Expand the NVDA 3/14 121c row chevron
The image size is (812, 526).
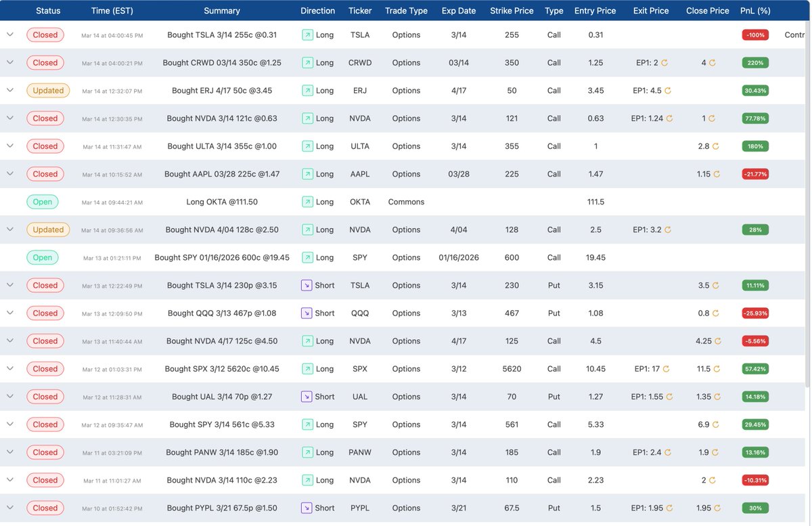coord(10,118)
